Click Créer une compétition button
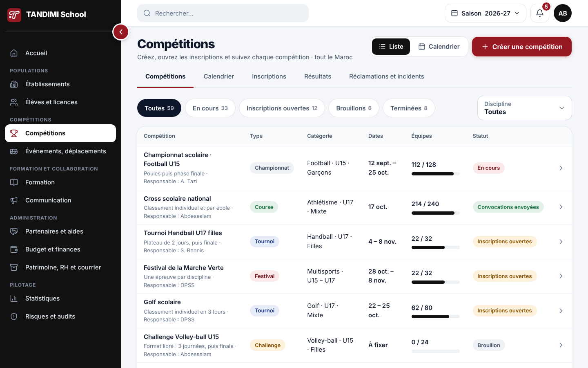The height and width of the screenshot is (368, 588). pyautogui.click(x=522, y=47)
